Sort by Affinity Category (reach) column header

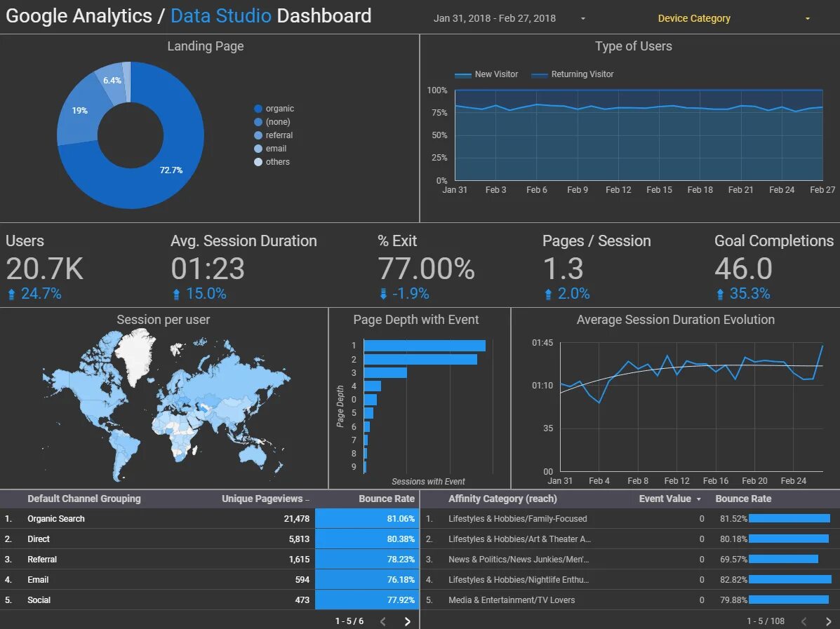point(502,499)
